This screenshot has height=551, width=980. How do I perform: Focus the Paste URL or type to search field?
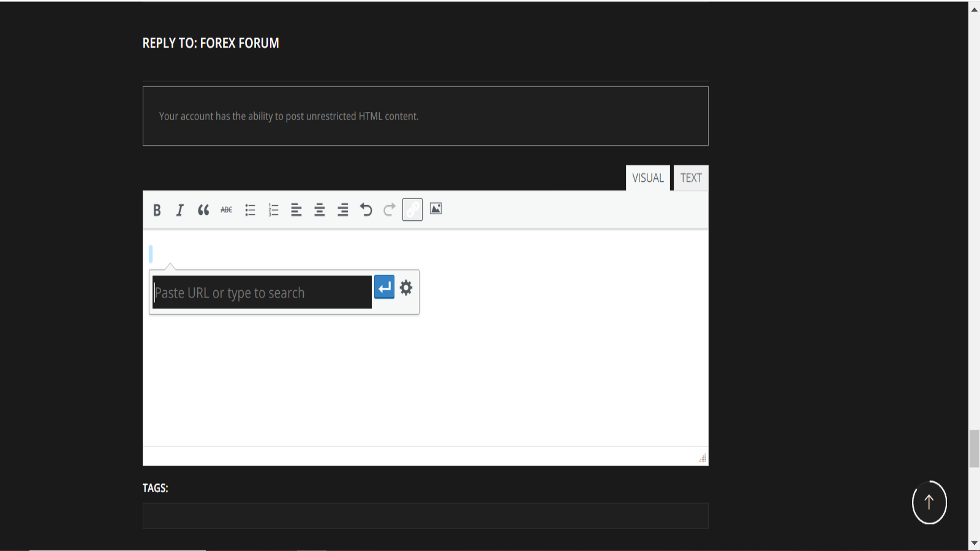click(x=262, y=292)
